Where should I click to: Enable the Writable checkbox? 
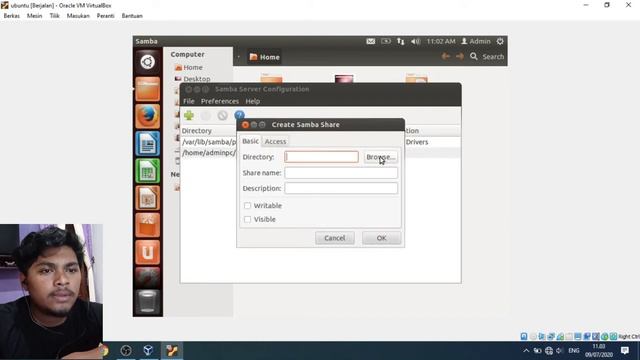(247, 205)
